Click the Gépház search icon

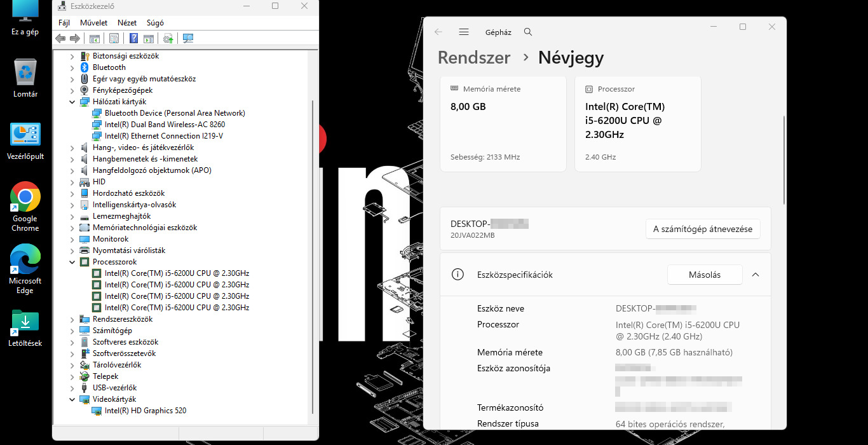pos(528,32)
